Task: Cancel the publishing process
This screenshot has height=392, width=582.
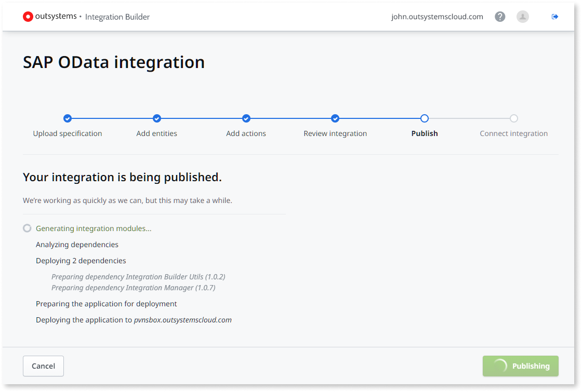Action: (x=43, y=366)
